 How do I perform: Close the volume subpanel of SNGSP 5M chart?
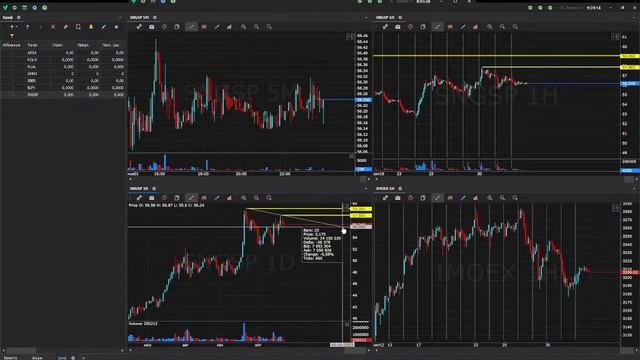coord(351,156)
